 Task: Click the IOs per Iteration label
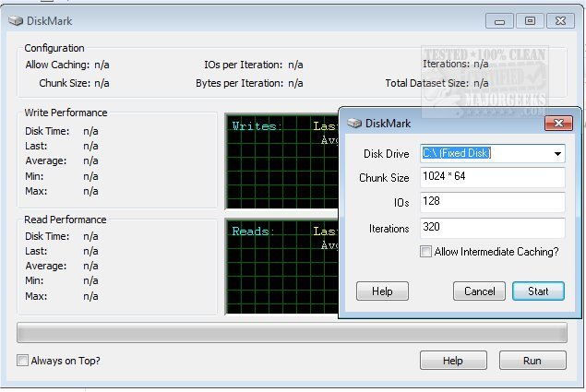click(x=244, y=65)
